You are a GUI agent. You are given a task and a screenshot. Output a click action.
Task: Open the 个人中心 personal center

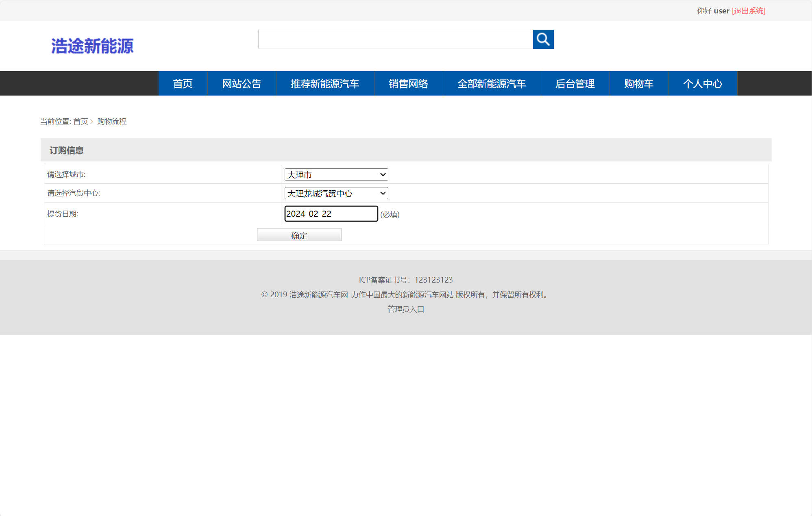pos(703,83)
